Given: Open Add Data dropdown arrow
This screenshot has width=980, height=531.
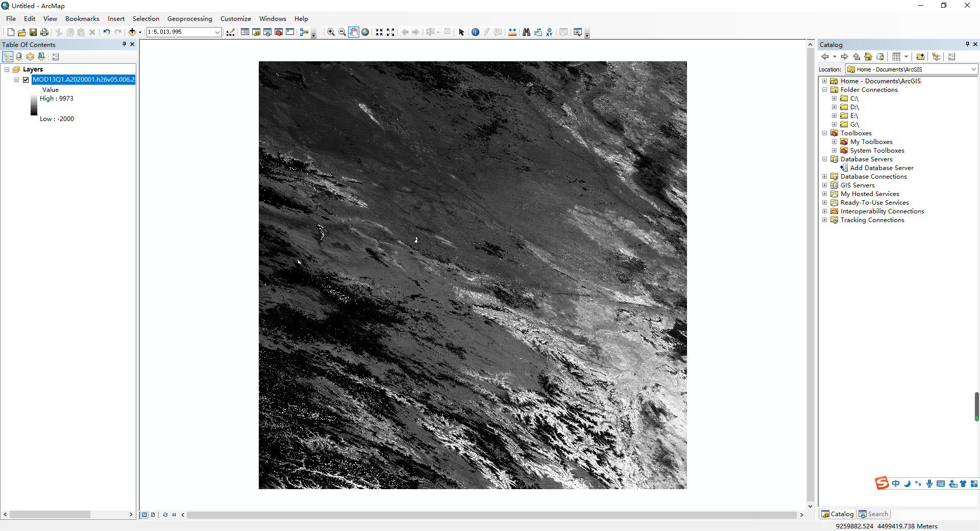Looking at the screenshot, I should 140,32.
